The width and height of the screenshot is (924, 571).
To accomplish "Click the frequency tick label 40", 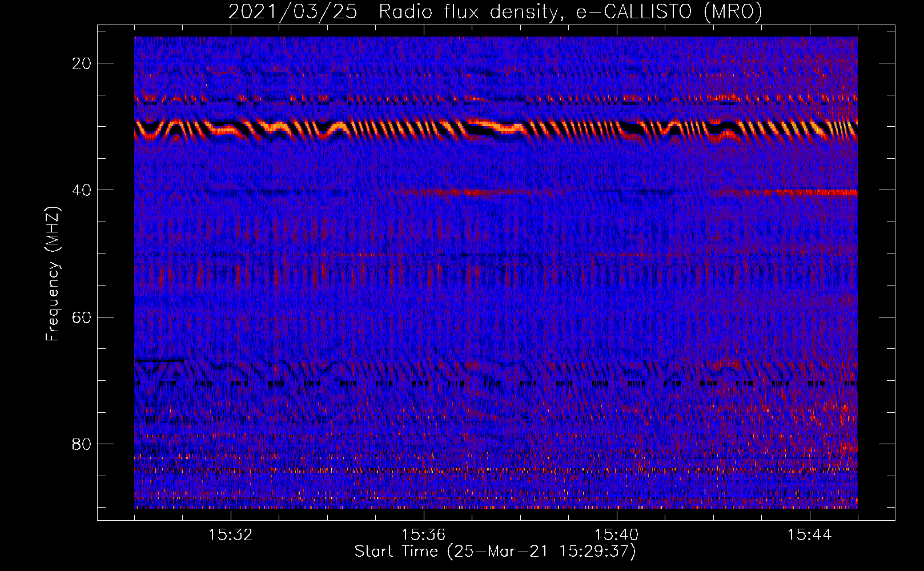I will (x=82, y=190).
